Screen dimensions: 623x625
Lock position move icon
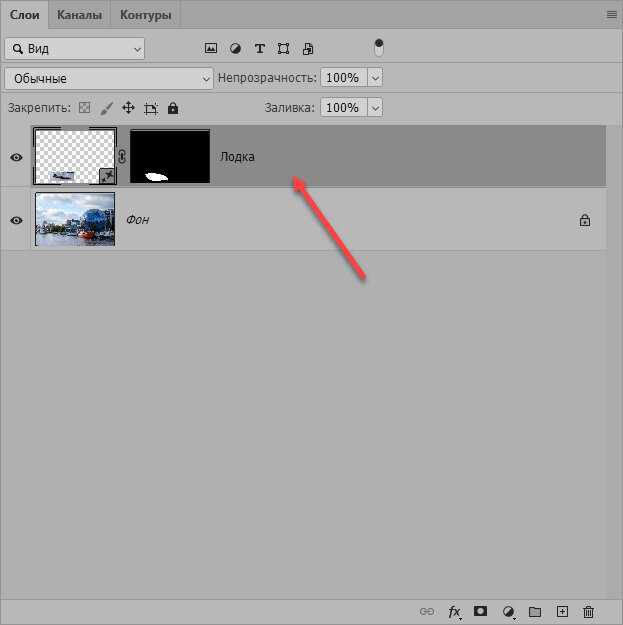pyautogui.click(x=128, y=108)
